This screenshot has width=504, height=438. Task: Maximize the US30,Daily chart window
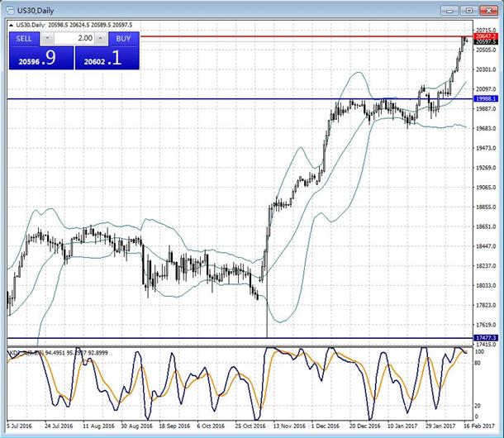(469, 11)
